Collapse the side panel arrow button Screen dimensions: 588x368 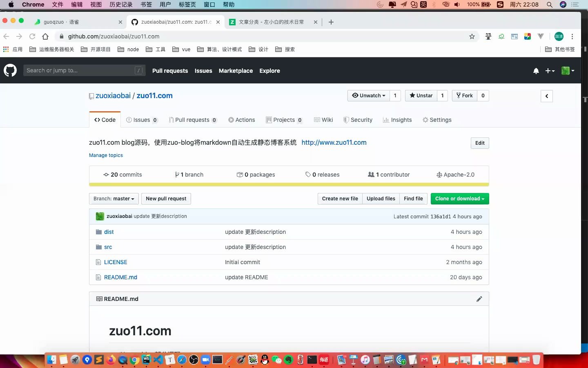547,96
